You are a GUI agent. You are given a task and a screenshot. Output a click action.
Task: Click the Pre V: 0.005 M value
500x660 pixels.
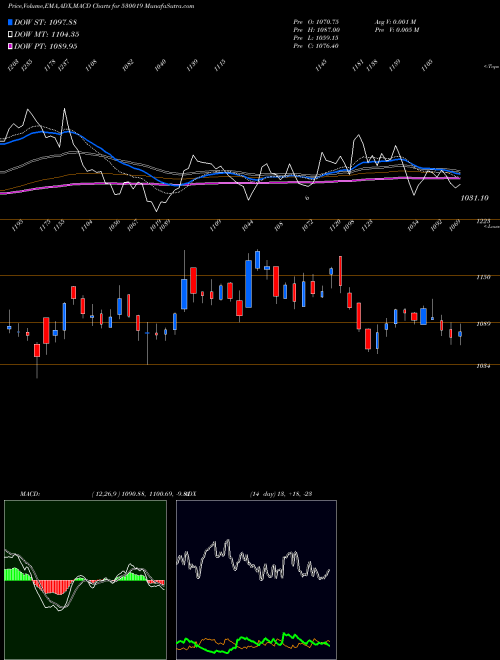point(396,30)
